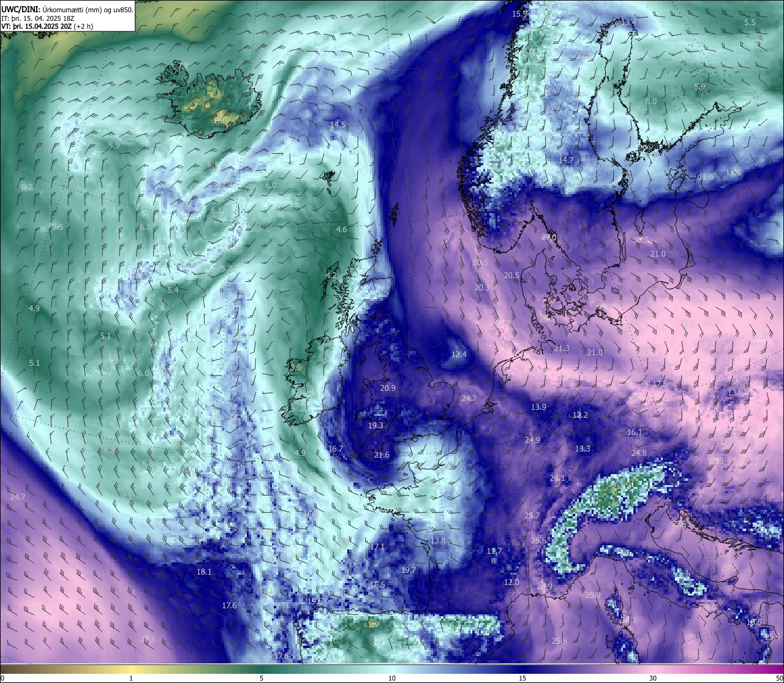Click the 17.6 value on the map
Screen dimensions: 784x683
tap(229, 605)
